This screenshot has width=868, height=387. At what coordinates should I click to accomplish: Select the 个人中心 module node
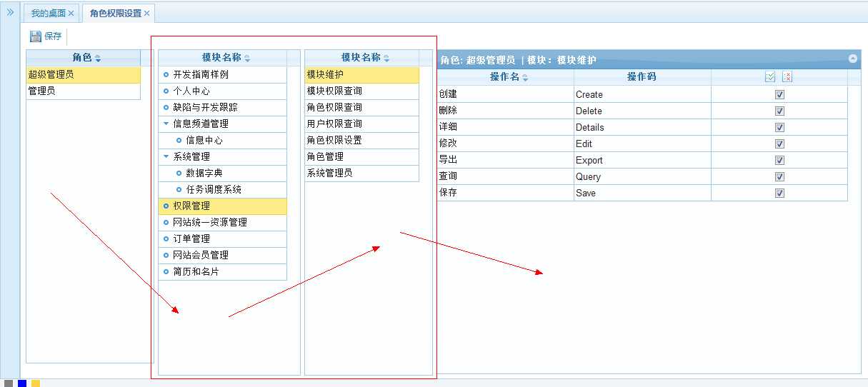point(222,91)
